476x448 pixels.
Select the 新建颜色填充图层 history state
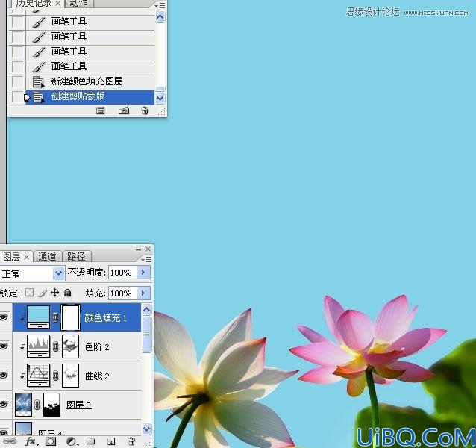tap(90, 81)
